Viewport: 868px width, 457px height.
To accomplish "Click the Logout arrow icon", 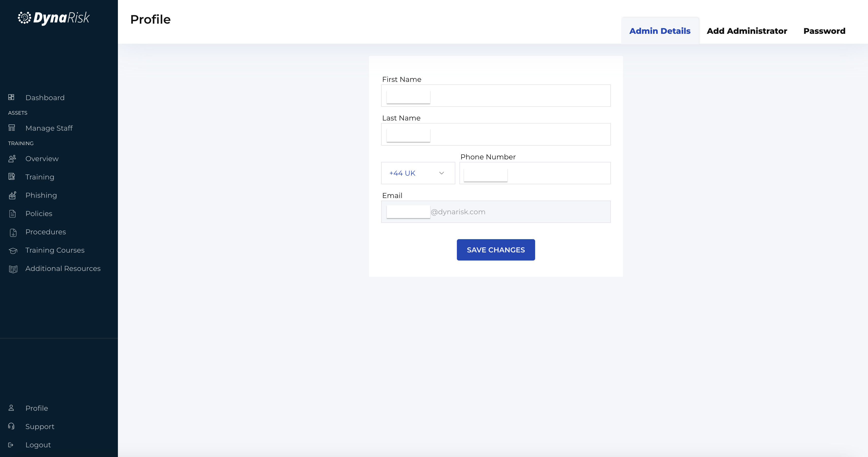I will click(11, 445).
